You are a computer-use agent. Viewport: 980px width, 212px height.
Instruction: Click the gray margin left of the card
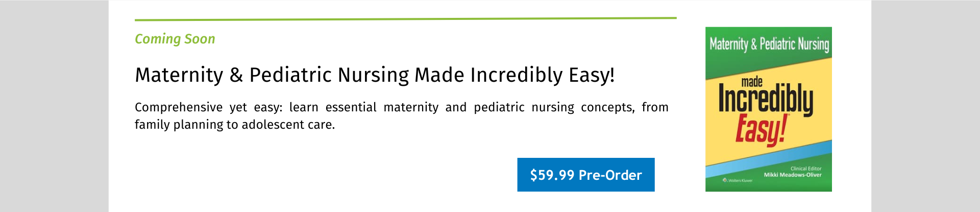54,106
